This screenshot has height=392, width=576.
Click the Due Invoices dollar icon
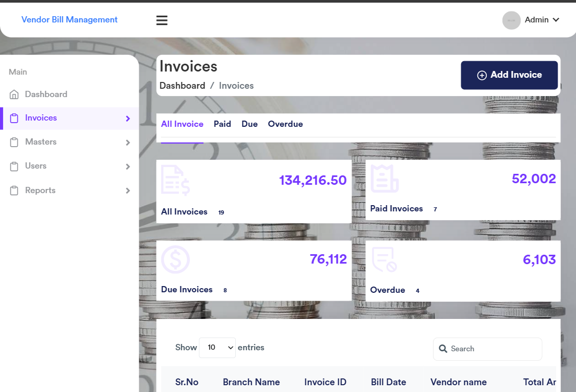point(175,259)
